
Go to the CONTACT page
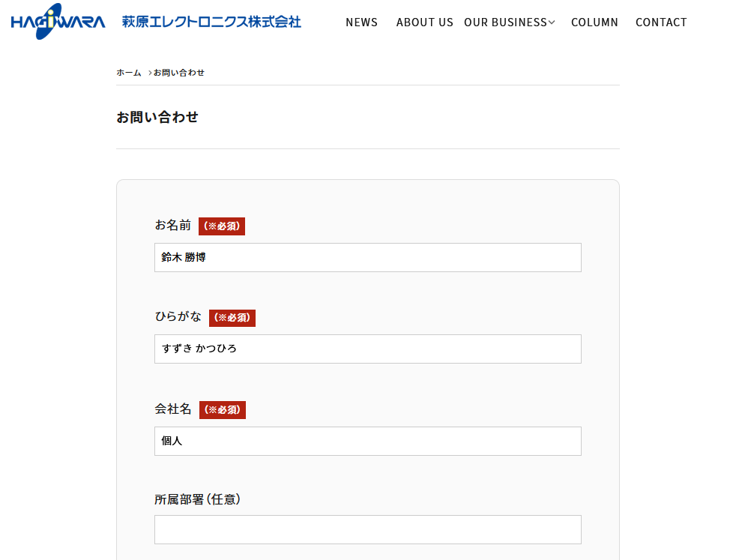point(661,22)
